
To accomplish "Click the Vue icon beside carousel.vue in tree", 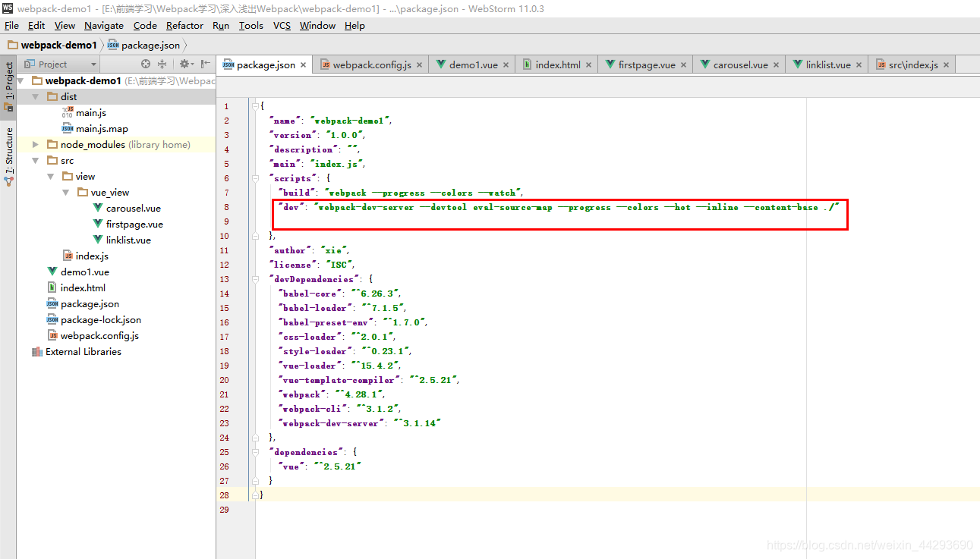I will 97,208.
